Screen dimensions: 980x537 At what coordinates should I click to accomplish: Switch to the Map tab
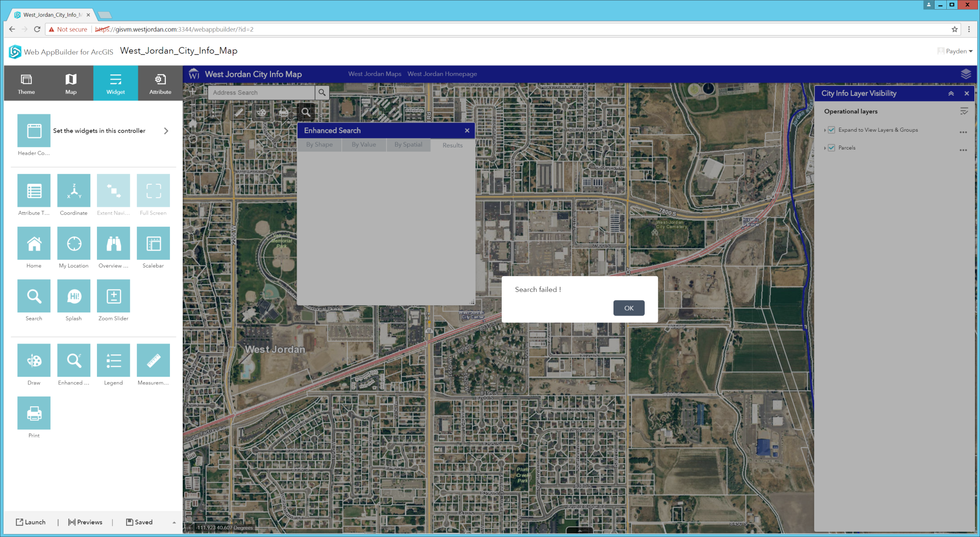point(71,83)
